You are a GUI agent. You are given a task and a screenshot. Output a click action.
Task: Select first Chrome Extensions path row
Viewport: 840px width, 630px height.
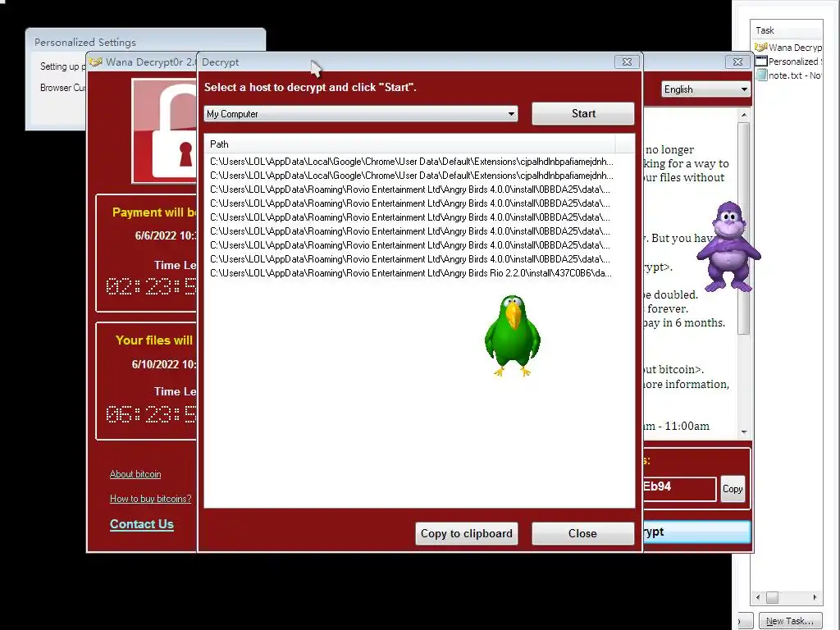point(412,162)
